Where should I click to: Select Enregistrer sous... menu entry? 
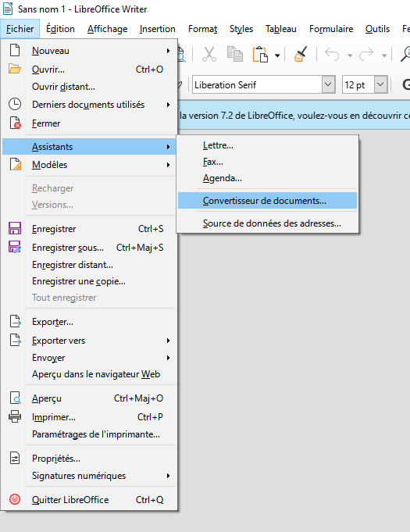click(89, 248)
